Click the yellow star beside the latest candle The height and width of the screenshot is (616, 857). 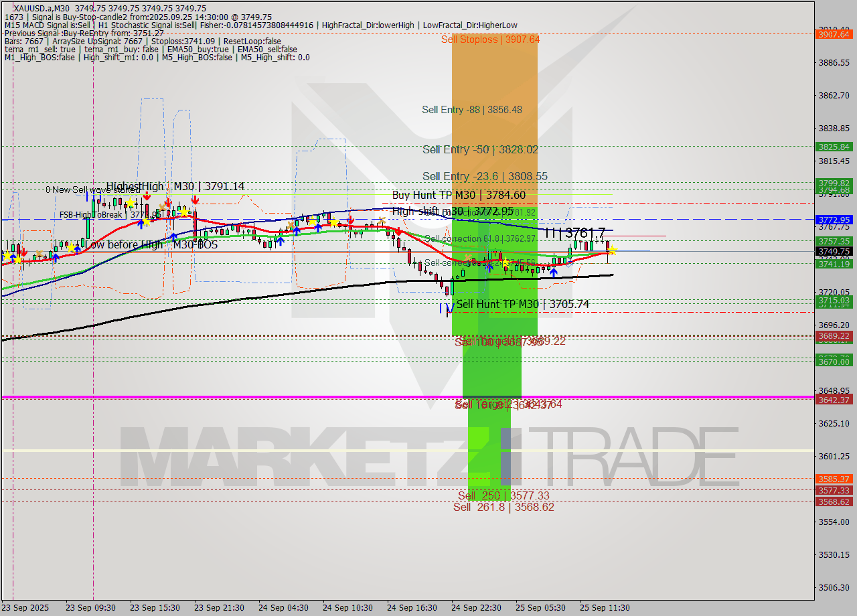click(x=612, y=250)
